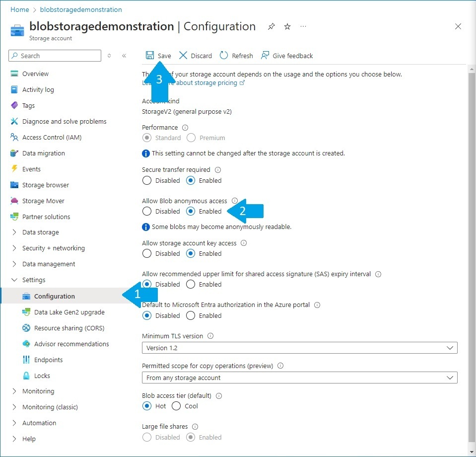Viewport: 476px width, 457px height.
Task: Click the Access Control (IAM) icon
Action: tap(14, 137)
